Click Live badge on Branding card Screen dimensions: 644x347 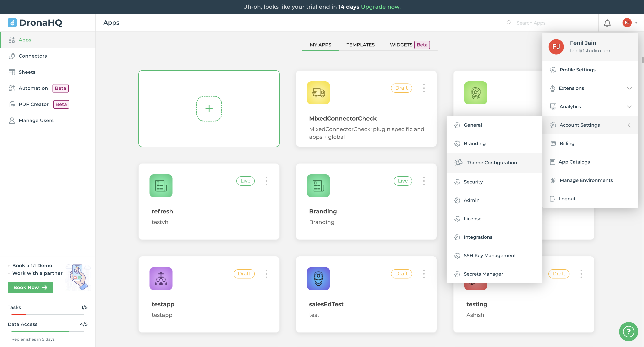pos(402,181)
